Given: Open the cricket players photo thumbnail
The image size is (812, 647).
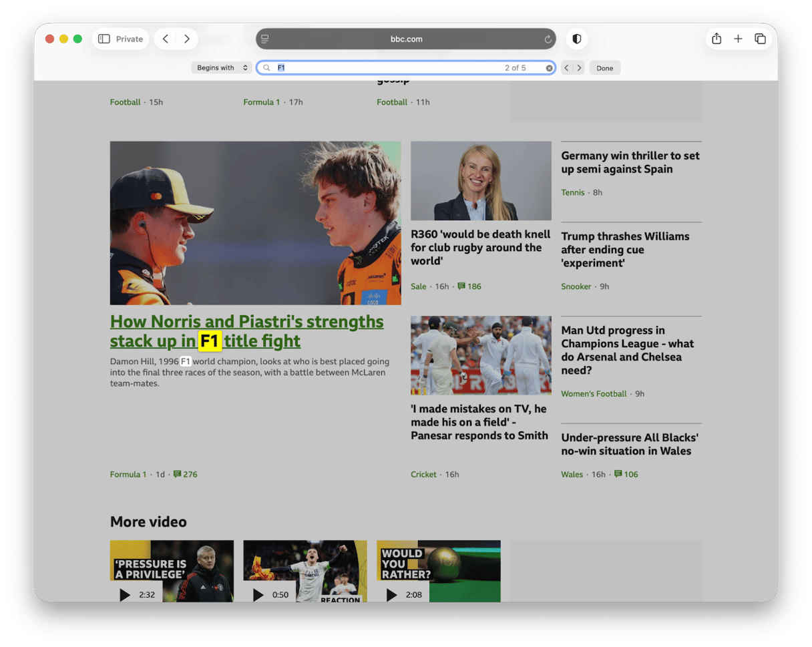Looking at the screenshot, I should [x=481, y=355].
